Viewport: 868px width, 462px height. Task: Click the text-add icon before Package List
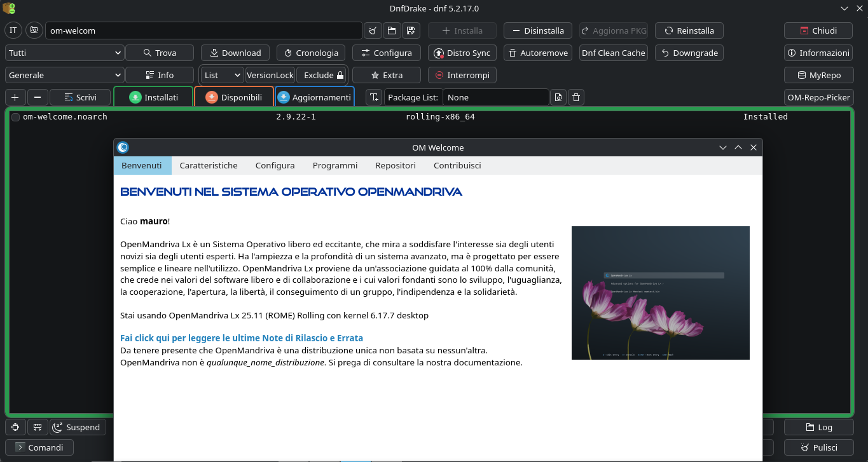(374, 97)
